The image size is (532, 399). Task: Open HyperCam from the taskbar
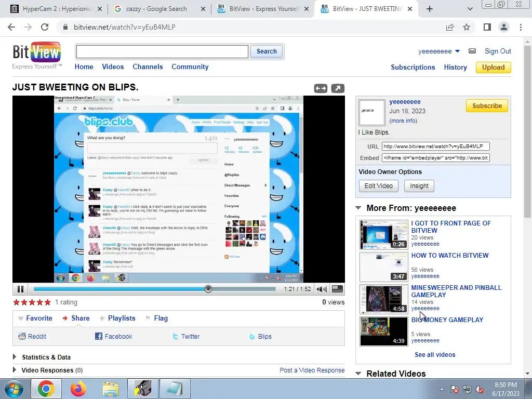pyautogui.click(x=142, y=389)
